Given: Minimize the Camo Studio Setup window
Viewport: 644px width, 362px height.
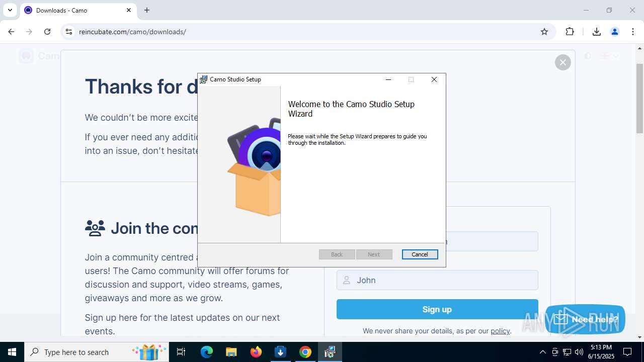Looking at the screenshot, I should (x=388, y=79).
